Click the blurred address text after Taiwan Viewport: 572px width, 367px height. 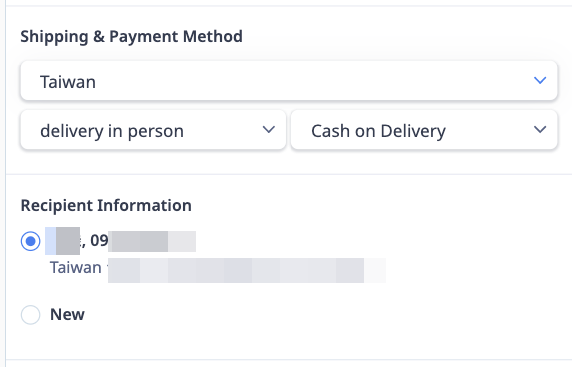click(x=247, y=270)
